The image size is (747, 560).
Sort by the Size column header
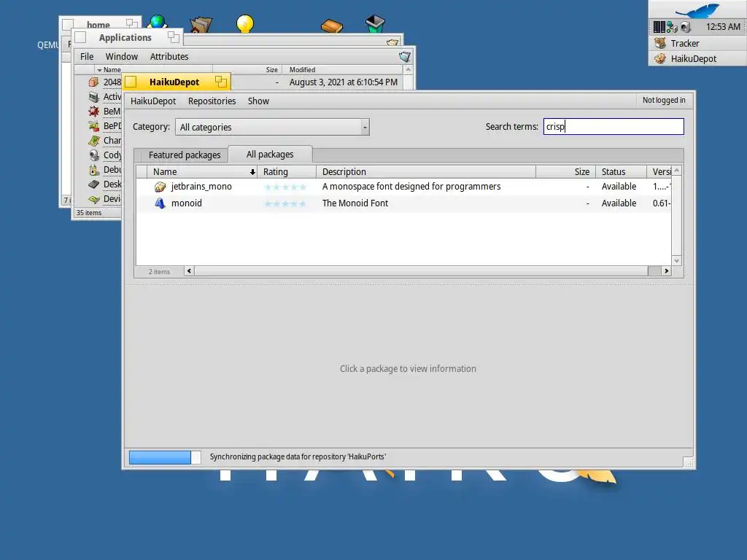[x=565, y=172]
